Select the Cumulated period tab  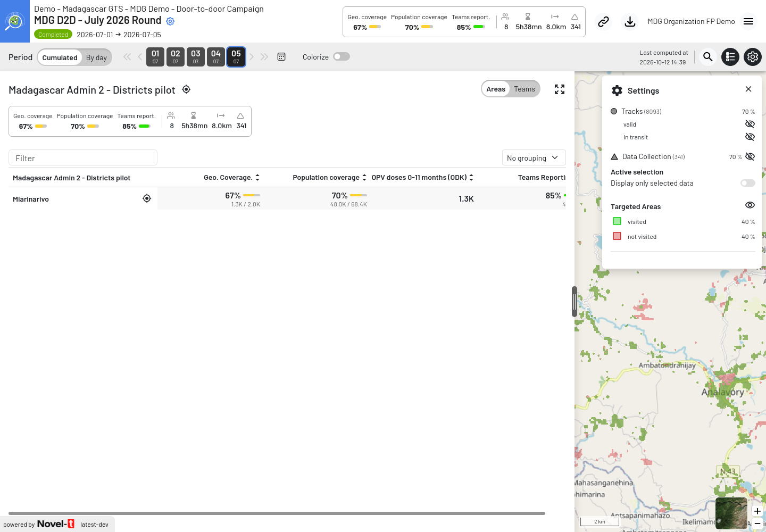pos(60,57)
